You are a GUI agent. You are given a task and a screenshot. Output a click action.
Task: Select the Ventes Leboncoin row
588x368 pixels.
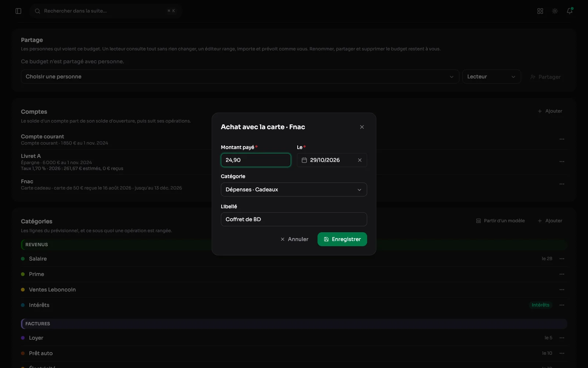294,290
